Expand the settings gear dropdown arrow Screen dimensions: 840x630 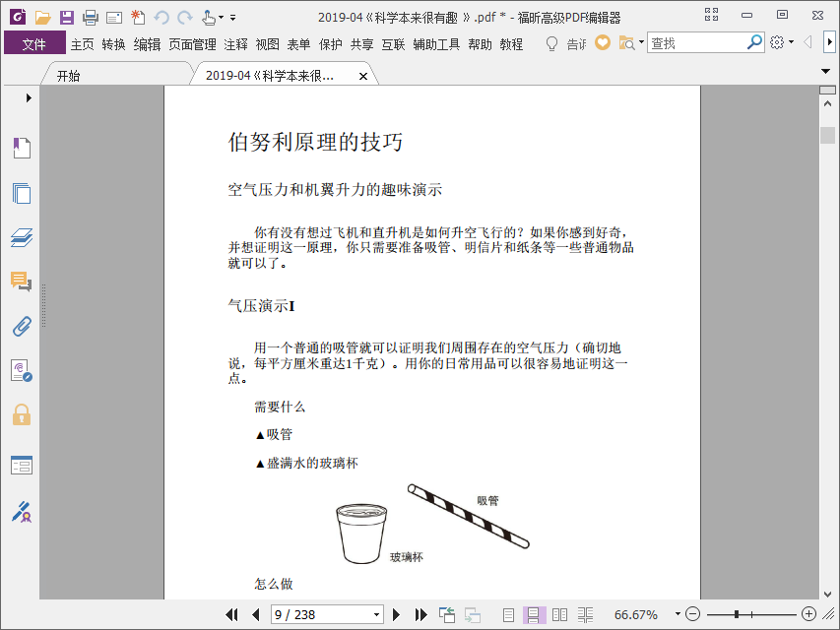tap(791, 42)
